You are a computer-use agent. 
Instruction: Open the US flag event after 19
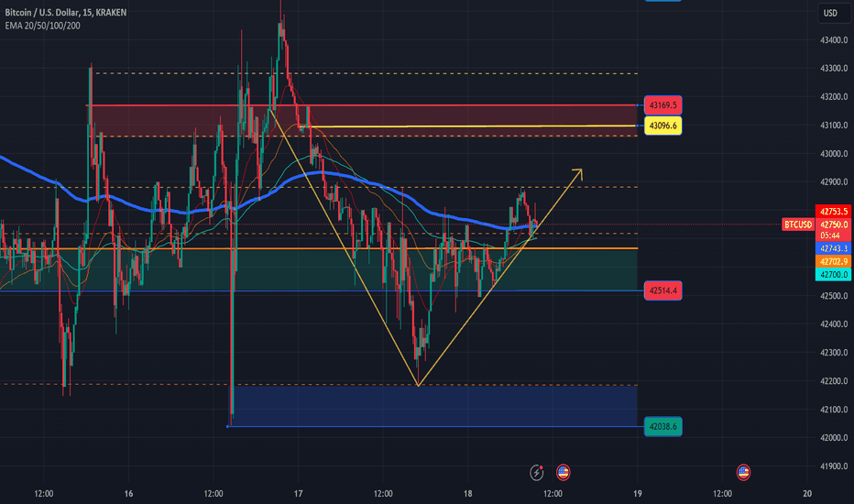(x=743, y=473)
